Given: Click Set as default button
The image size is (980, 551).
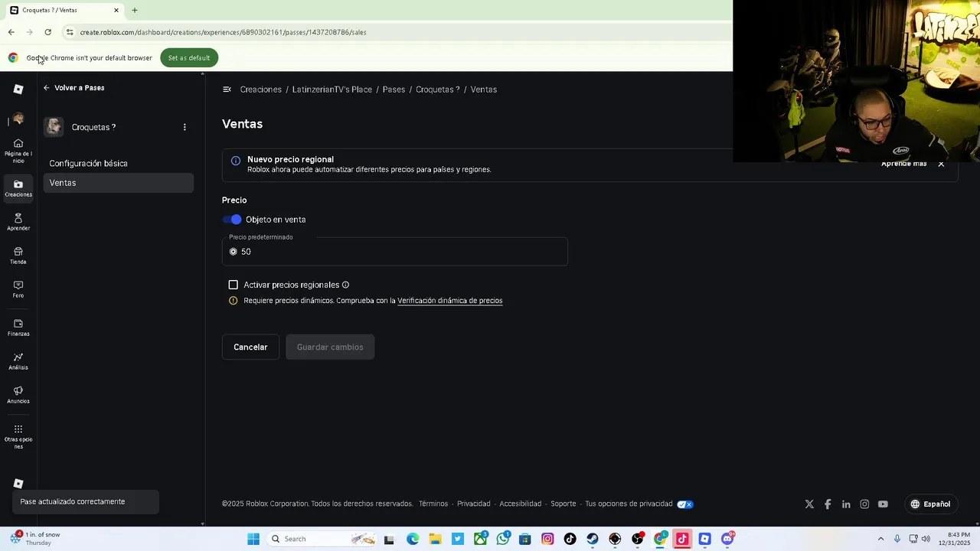Looking at the screenshot, I should tap(189, 58).
